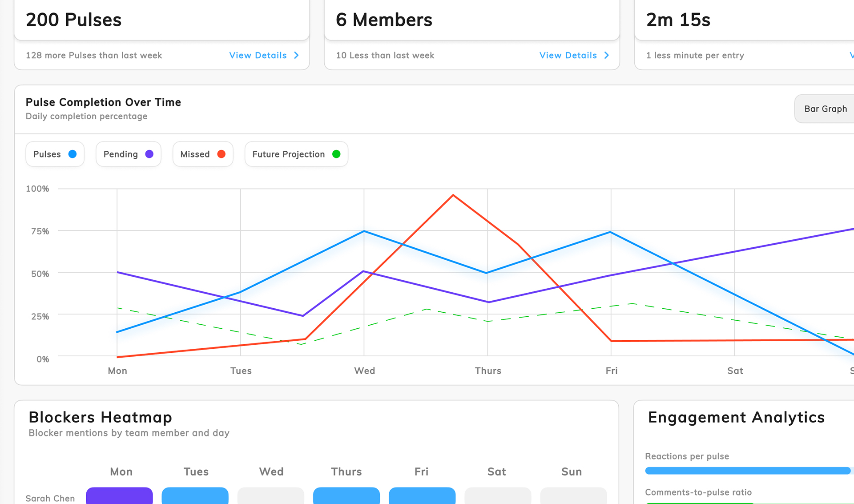854x504 pixels.
Task: Click the red dot on Missed chip
Action: pos(222,154)
